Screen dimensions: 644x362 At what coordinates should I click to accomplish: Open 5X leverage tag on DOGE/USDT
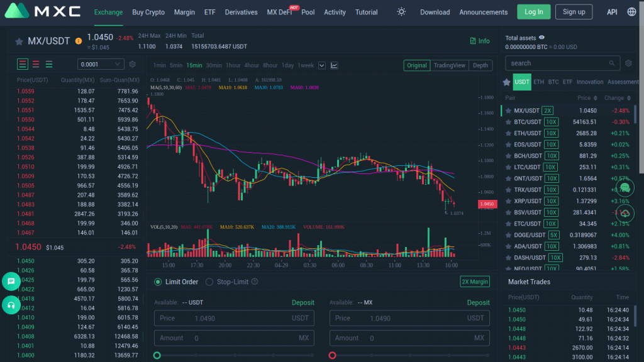[553, 235]
